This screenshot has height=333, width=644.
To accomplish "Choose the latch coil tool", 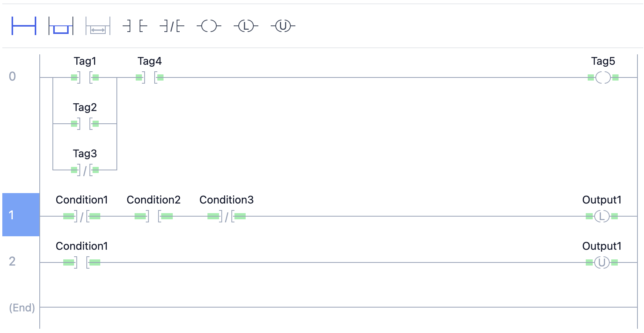I will [246, 26].
